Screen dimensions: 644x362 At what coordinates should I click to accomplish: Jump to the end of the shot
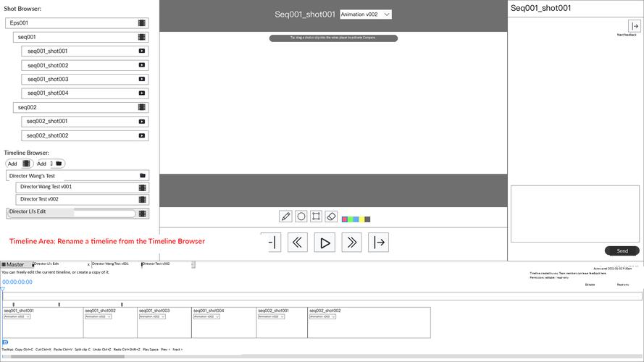pos(378,243)
